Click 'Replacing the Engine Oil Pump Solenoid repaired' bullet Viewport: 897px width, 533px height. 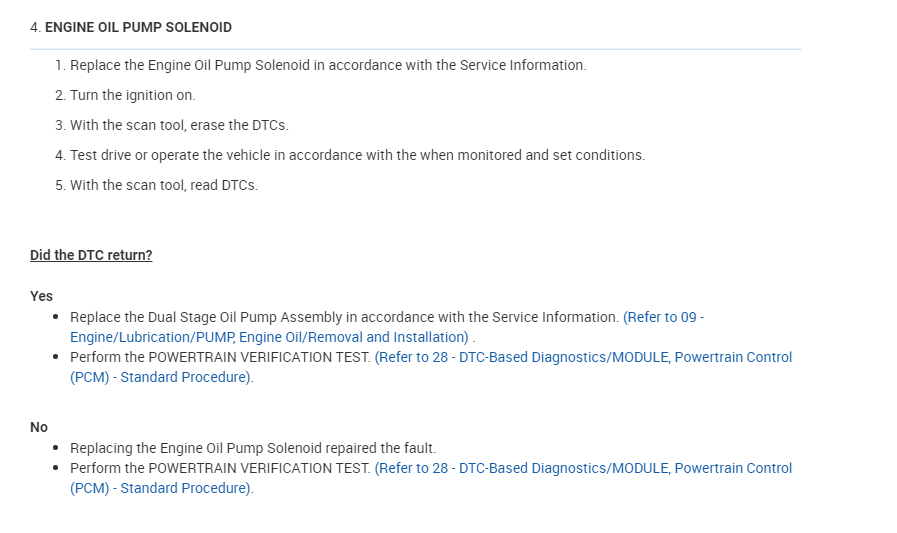point(253,448)
